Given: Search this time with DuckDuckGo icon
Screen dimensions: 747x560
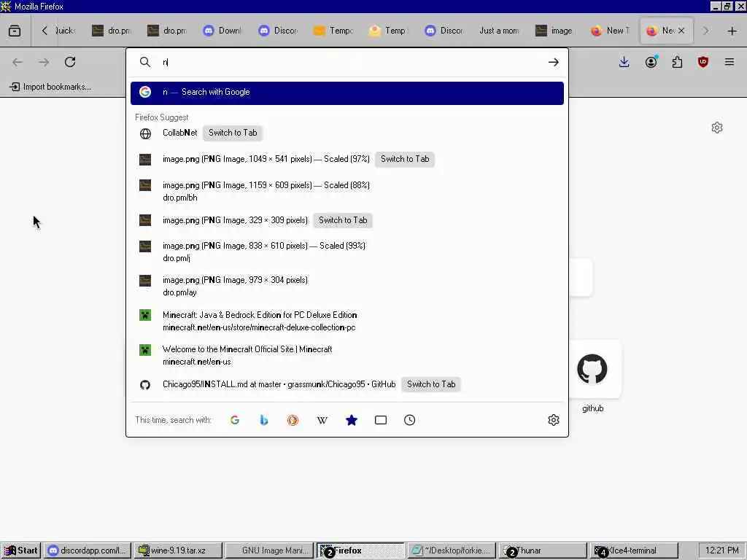Looking at the screenshot, I should (293, 420).
